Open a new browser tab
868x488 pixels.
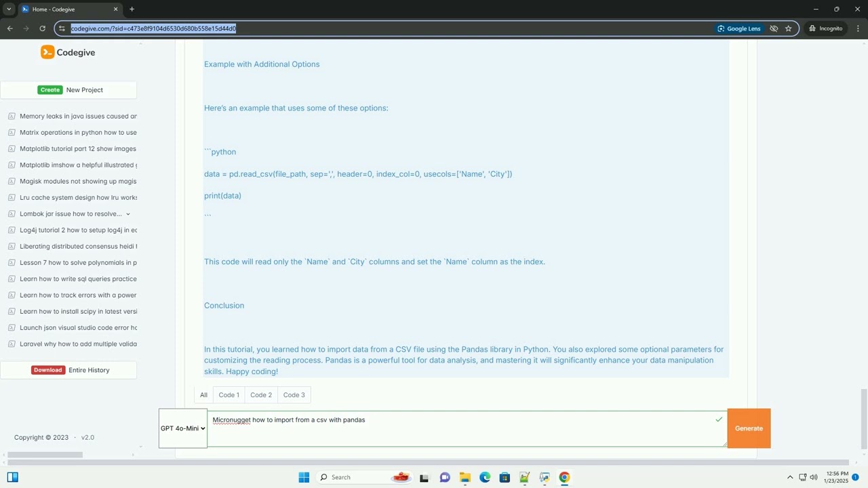click(x=132, y=9)
